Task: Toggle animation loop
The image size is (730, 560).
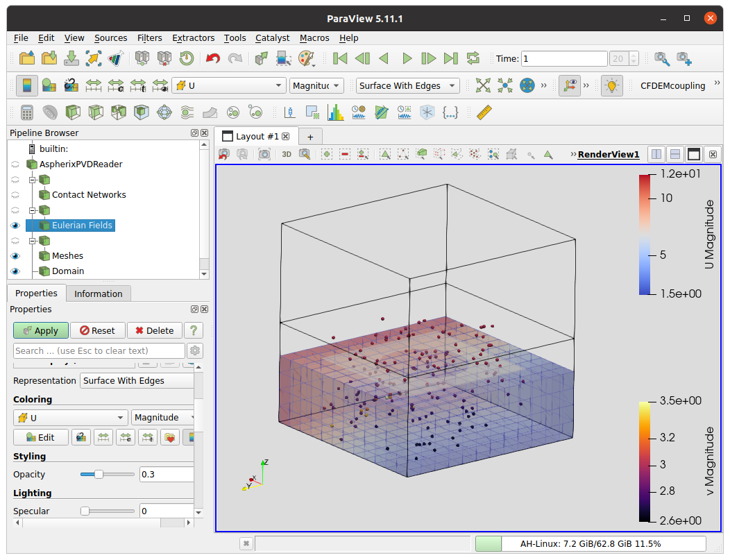Action: [x=473, y=58]
